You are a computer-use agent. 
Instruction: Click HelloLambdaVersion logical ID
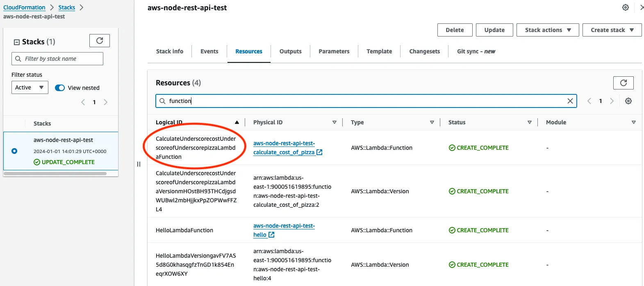[x=196, y=265]
